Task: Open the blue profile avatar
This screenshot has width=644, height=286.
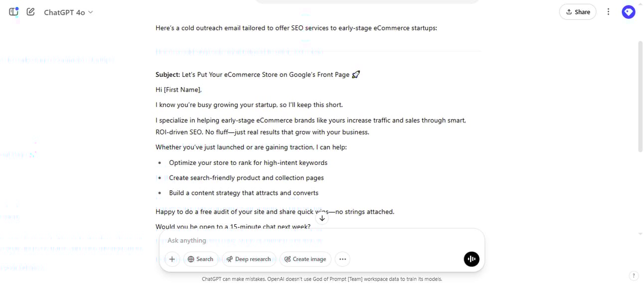Action: pyautogui.click(x=629, y=12)
